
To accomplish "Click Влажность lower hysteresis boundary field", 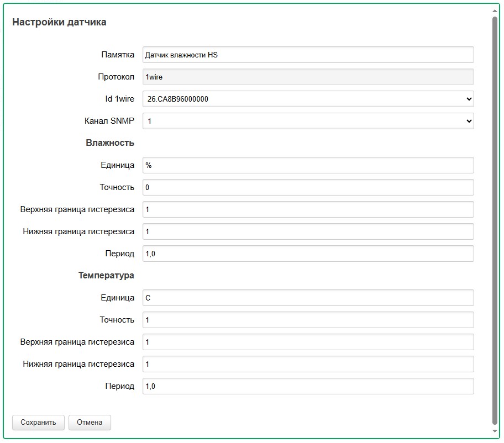I will (x=308, y=231).
